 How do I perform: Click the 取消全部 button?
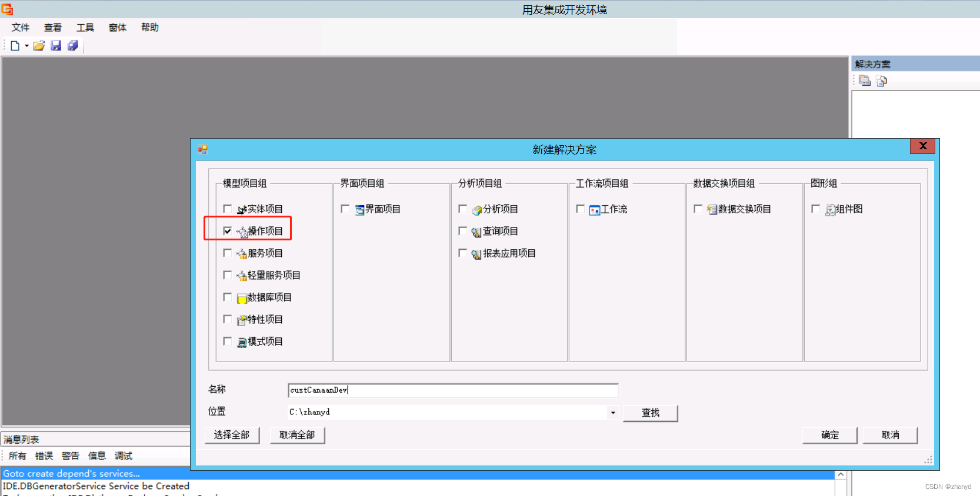297,435
